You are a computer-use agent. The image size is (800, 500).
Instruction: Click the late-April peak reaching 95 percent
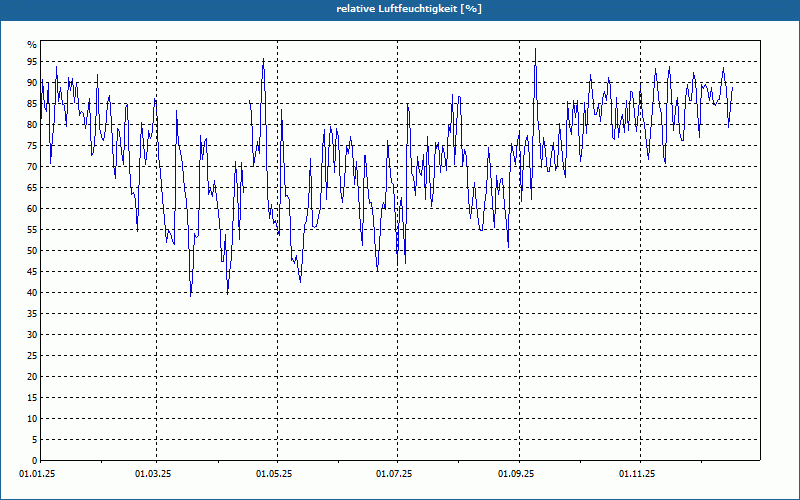(263, 59)
